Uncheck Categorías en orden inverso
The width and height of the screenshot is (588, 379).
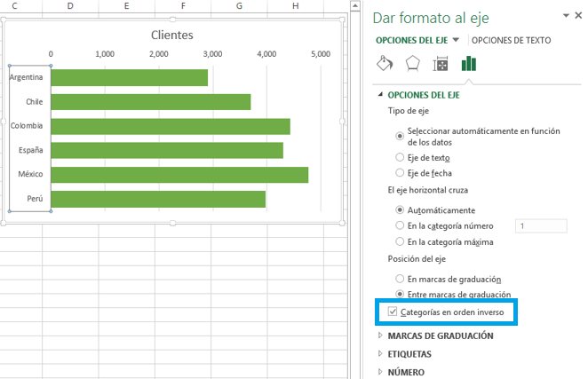pos(393,312)
